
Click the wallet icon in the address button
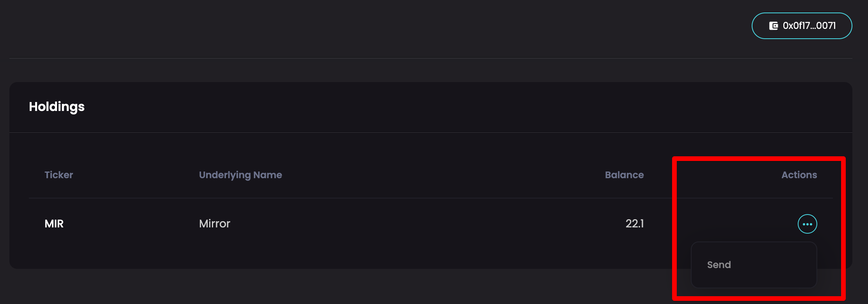773,26
